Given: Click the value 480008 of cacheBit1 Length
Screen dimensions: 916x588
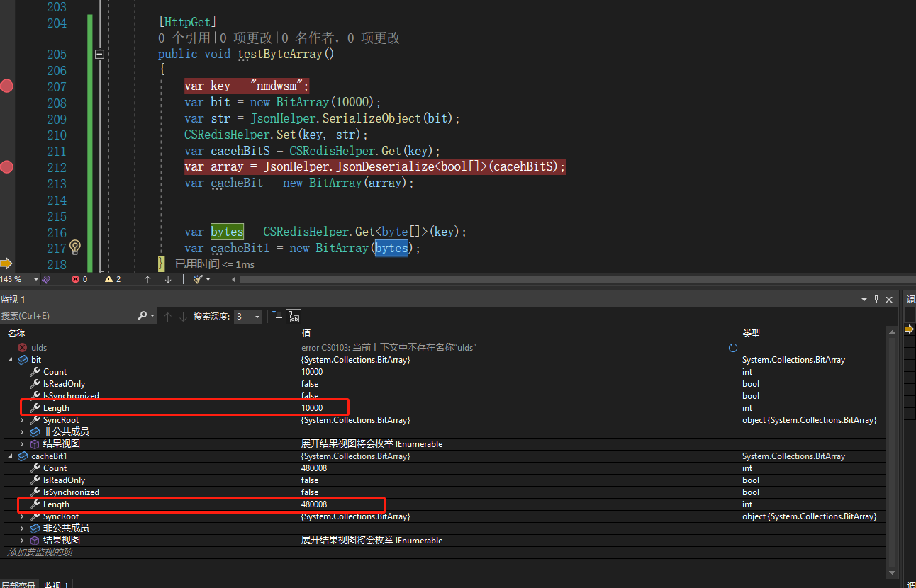Looking at the screenshot, I should coord(314,504).
